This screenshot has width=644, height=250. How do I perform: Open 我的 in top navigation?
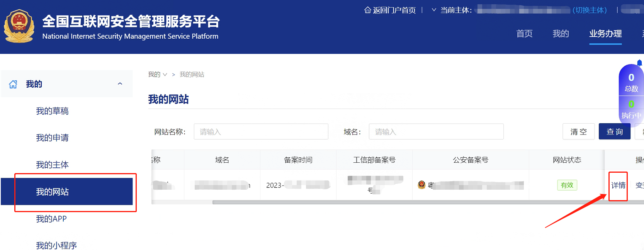(561, 34)
